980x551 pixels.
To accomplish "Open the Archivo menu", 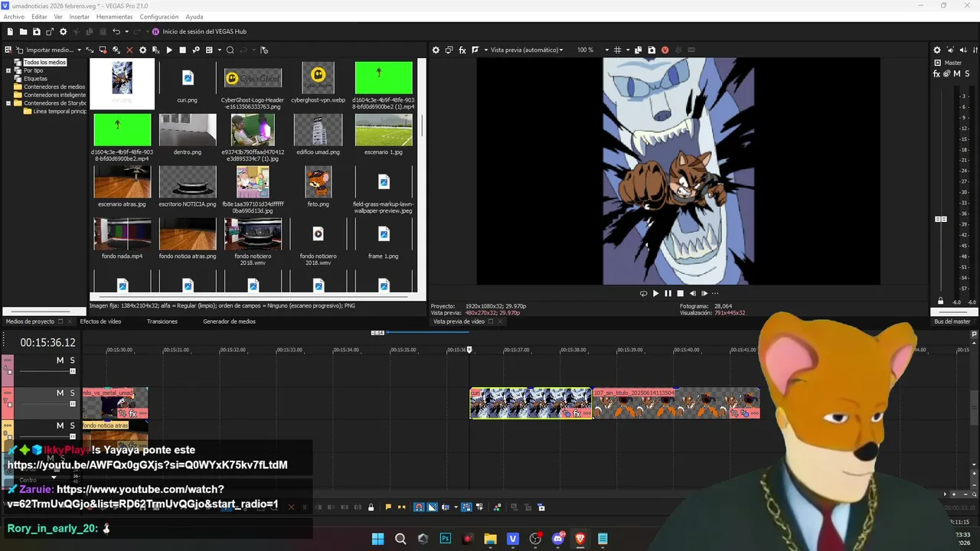I will click(14, 17).
